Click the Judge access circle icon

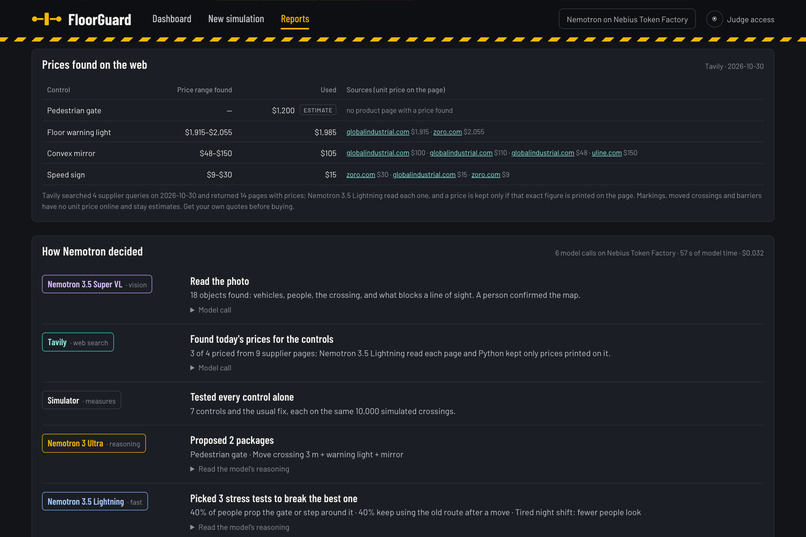point(714,19)
